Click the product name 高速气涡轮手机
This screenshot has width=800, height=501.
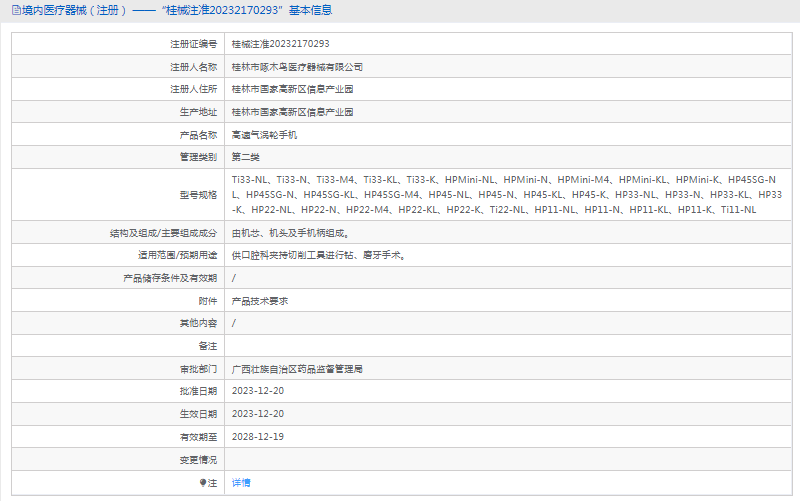tap(264, 135)
